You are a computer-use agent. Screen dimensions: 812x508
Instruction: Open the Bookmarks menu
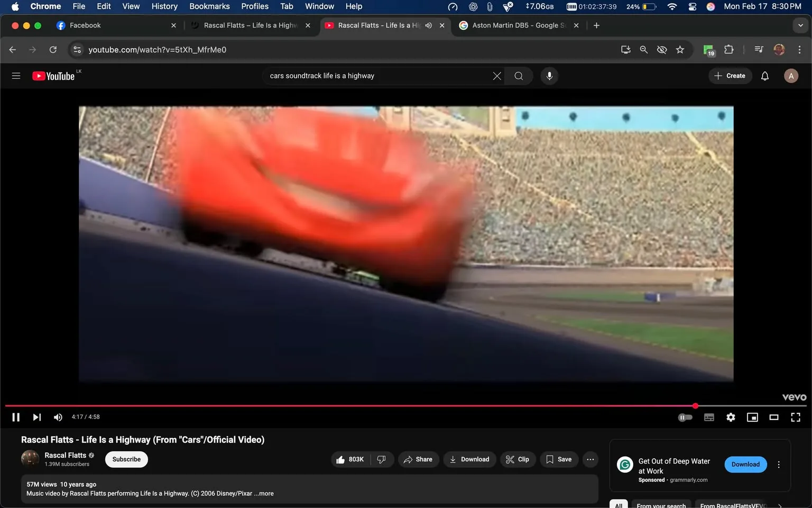[x=209, y=6]
